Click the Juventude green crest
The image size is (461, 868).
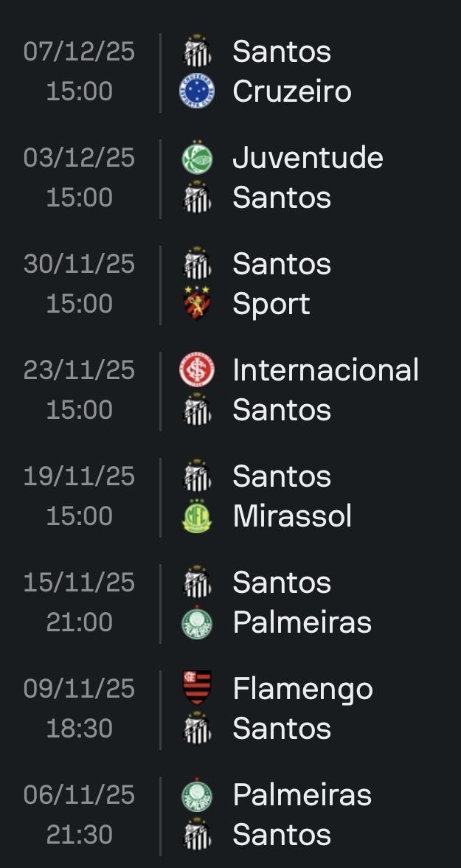coord(196,158)
